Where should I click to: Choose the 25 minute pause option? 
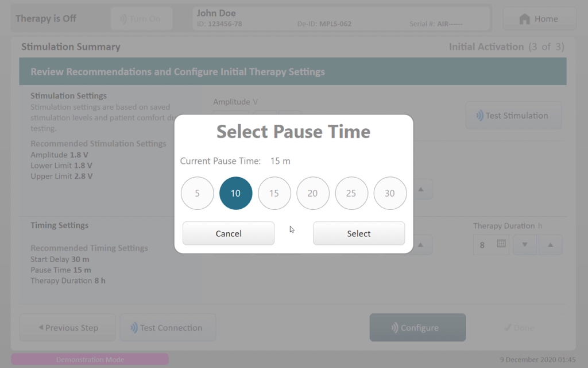[x=351, y=193]
